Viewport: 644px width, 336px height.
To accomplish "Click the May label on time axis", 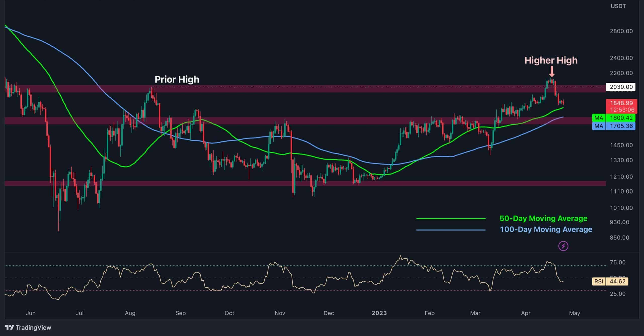I will point(574,313).
